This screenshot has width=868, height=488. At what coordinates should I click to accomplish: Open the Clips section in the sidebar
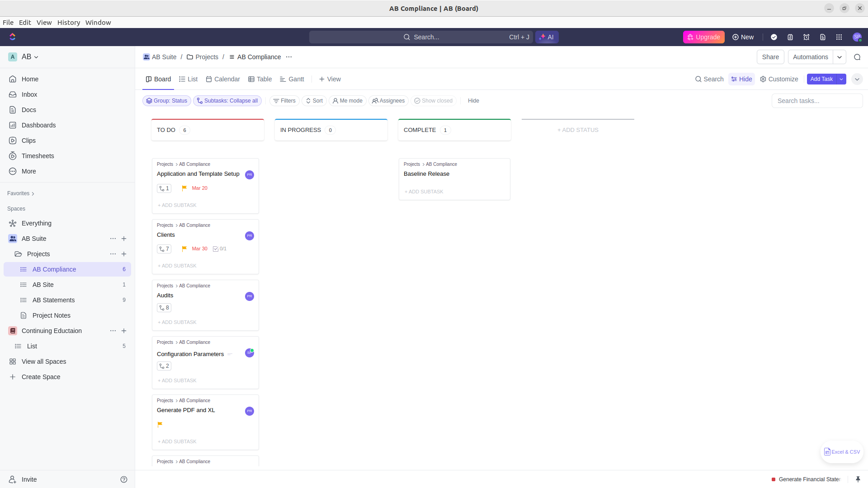[28, 141]
